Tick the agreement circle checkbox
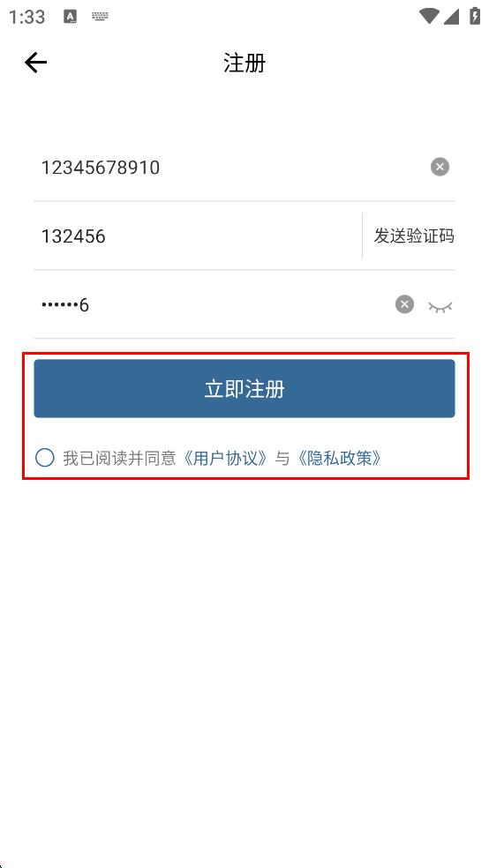This screenshot has width=489, height=868. (x=45, y=458)
